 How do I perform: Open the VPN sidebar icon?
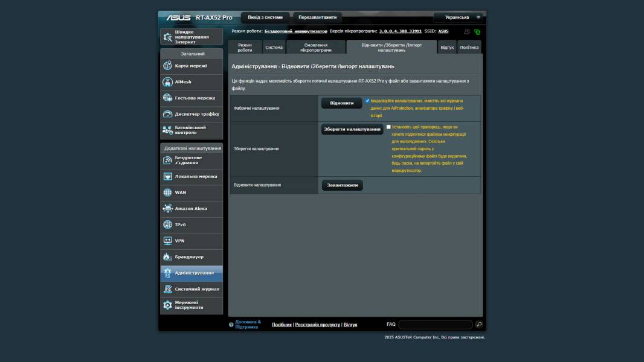coord(167,241)
